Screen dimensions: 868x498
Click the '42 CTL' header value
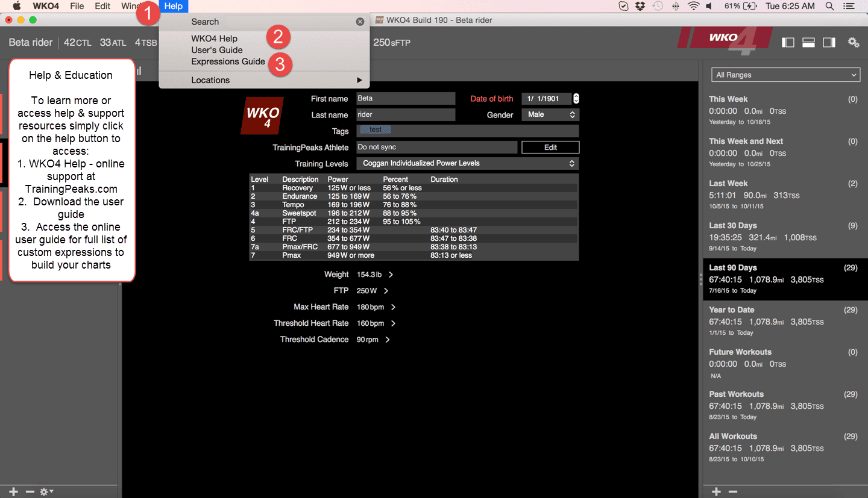point(78,42)
